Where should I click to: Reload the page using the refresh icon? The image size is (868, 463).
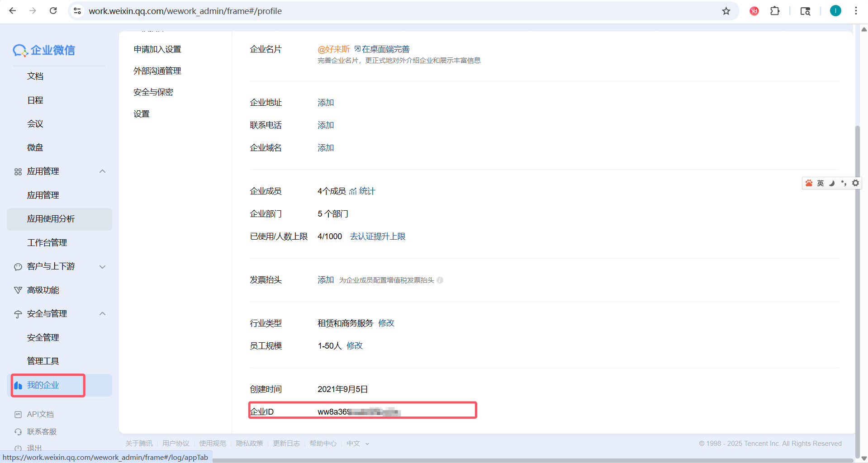pyautogui.click(x=53, y=11)
